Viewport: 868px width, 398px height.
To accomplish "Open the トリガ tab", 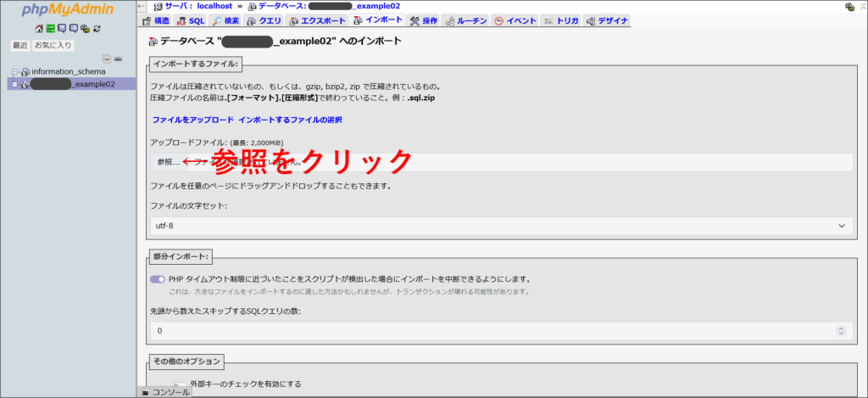I will 561,21.
